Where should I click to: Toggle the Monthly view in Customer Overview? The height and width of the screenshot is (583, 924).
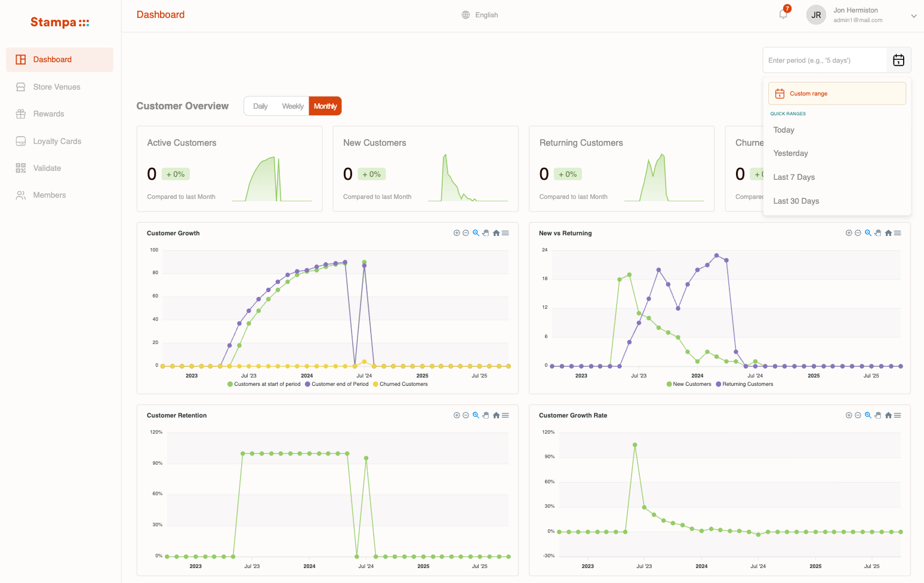coord(325,106)
